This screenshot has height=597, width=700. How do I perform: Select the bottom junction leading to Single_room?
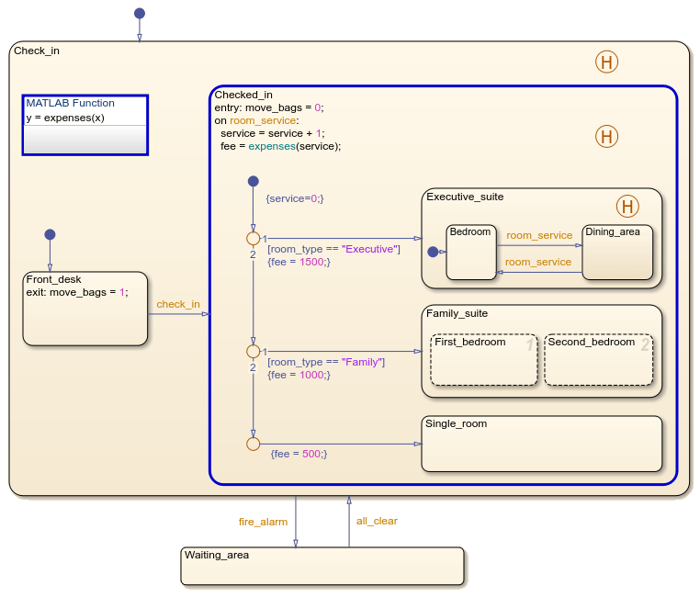[254, 444]
